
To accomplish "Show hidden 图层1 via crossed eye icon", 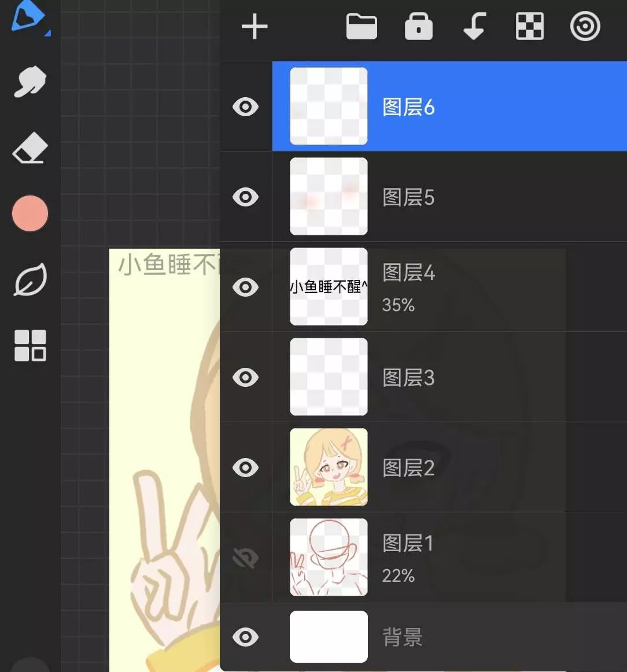I will 245,557.
